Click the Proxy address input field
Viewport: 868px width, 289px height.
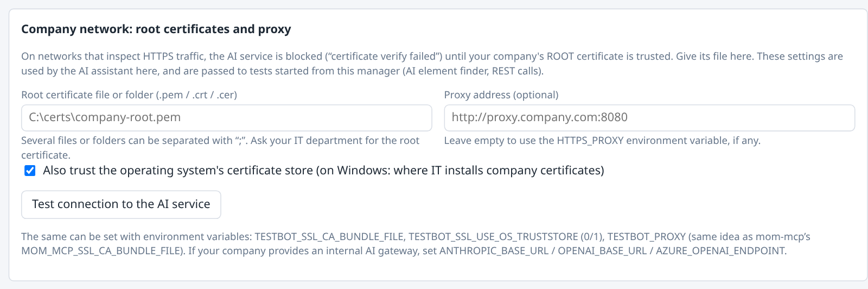point(649,118)
